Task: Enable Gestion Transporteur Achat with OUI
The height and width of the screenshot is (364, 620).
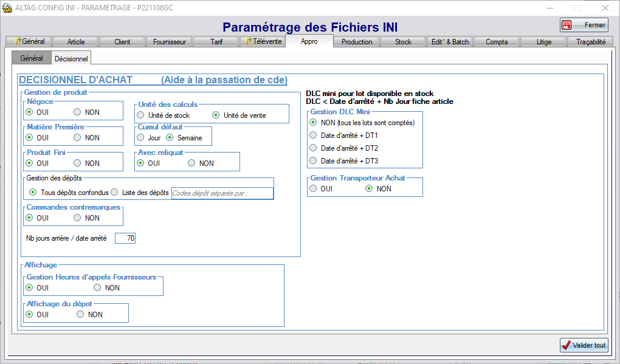Action: [314, 189]
